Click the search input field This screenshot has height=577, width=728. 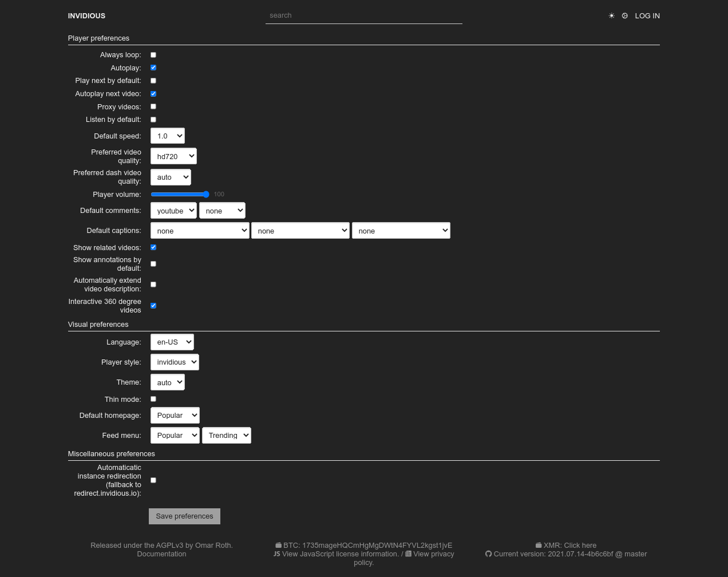click(364, 15)
